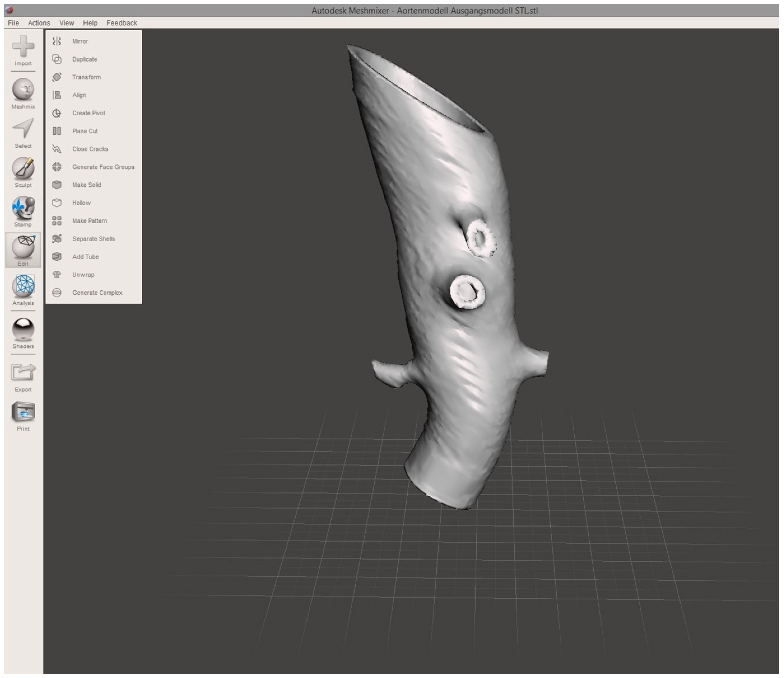Click Feedback in the menu bar
This screenshot has height=678, width=784.
pos(121,23)
